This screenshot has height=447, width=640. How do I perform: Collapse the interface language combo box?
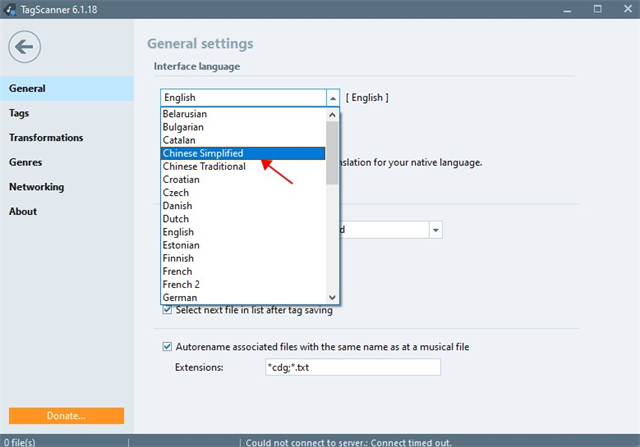332,98
